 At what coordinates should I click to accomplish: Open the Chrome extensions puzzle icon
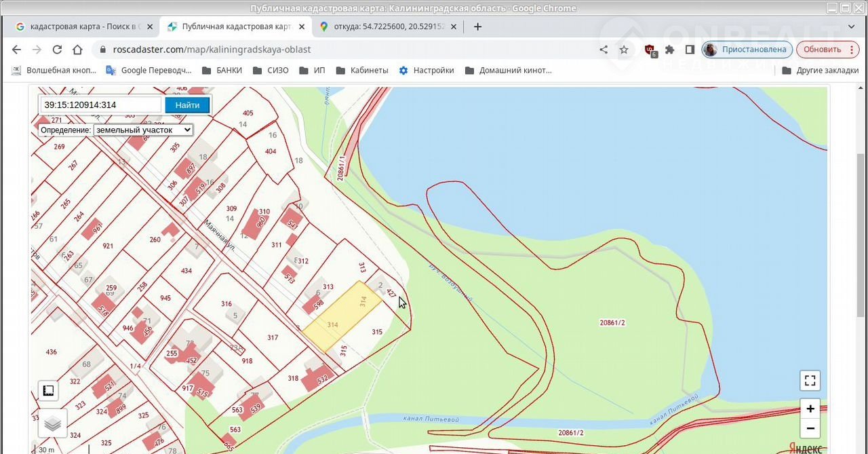[669, 50]
